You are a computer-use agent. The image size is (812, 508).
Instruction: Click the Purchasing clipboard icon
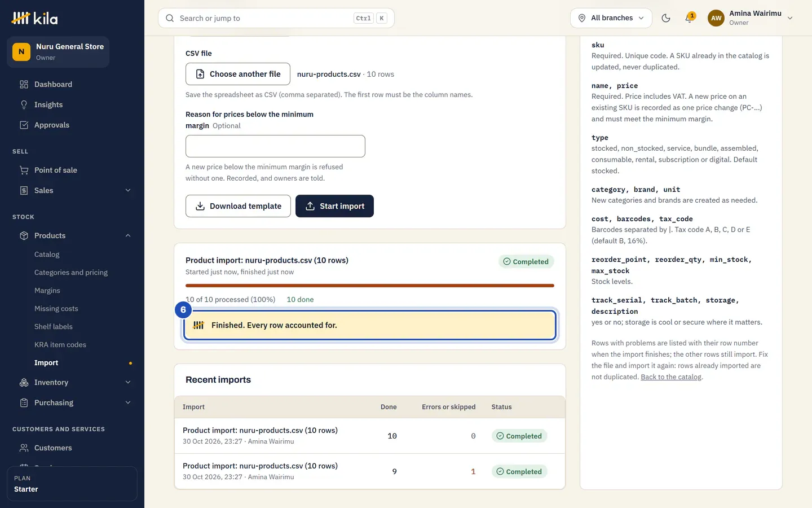24,402
